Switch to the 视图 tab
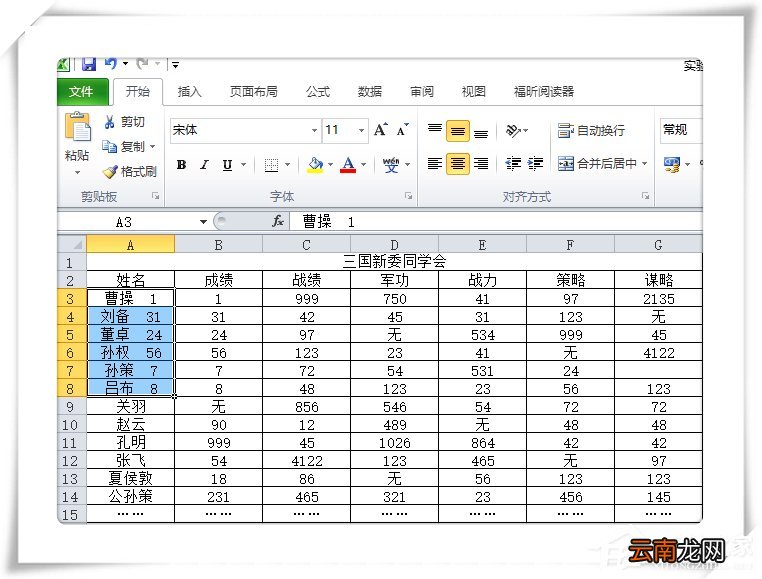This screenshot has width=762, height=579. (473, 91)
